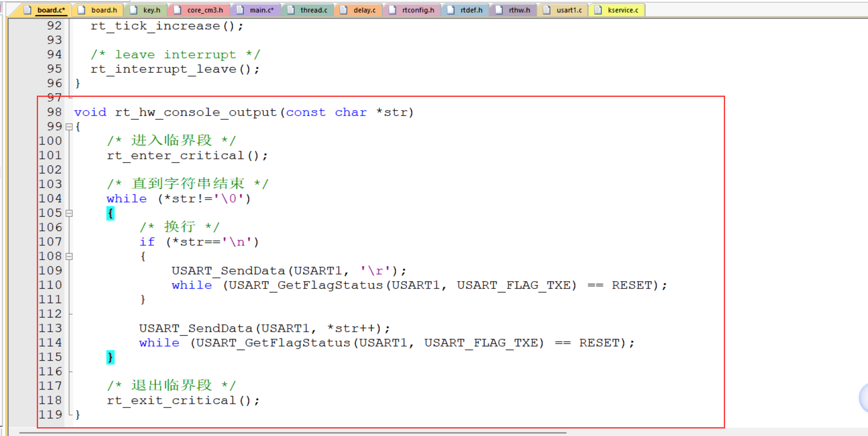Switch to kservice.c tab
Viewport: 868px width, 436px height.
click(617, 10)
